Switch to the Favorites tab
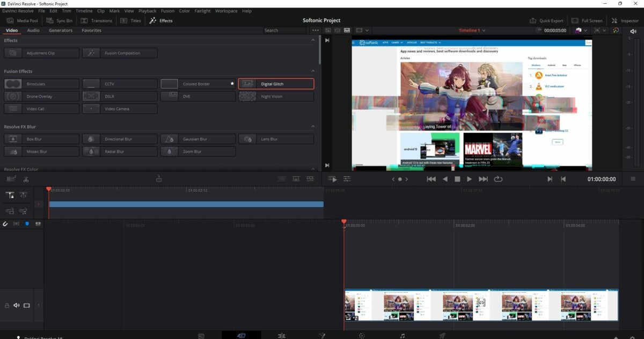Screen dimensions: 644x339 click(x=91, y=30)
